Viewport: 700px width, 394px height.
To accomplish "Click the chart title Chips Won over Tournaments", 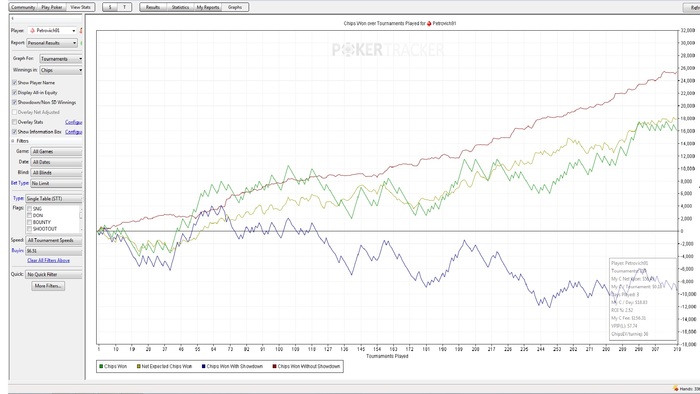I will pyautogui.click(x=400, y=23).
